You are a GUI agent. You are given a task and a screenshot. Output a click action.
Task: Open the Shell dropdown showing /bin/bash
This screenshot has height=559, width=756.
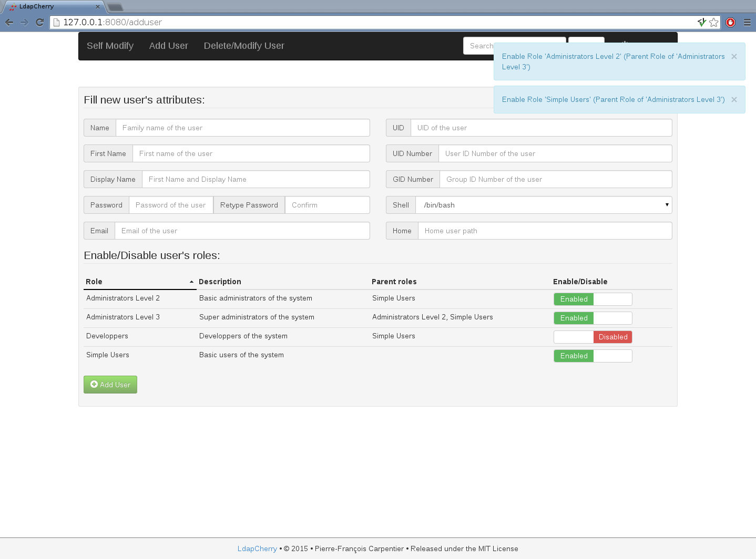543,205
